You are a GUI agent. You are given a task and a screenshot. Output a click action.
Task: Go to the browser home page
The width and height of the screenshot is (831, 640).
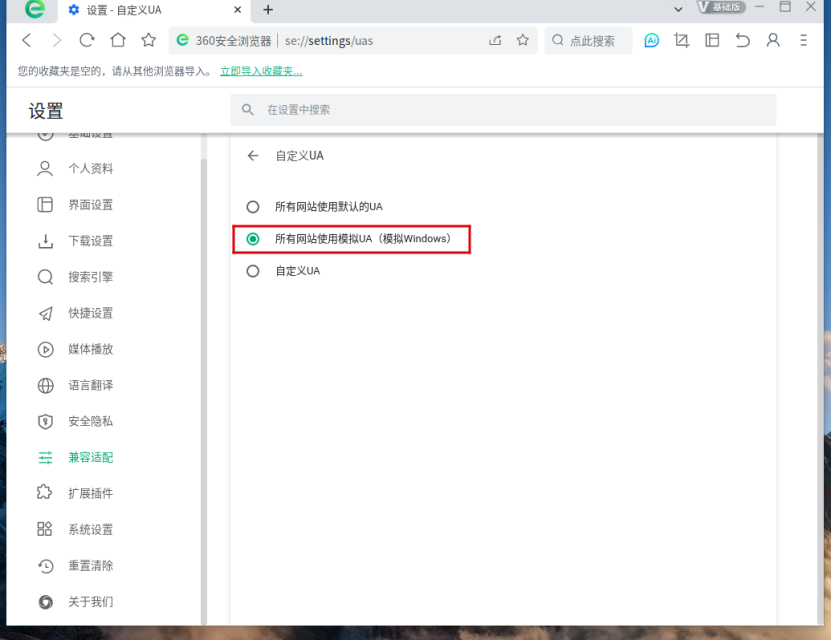coord(118,41)
